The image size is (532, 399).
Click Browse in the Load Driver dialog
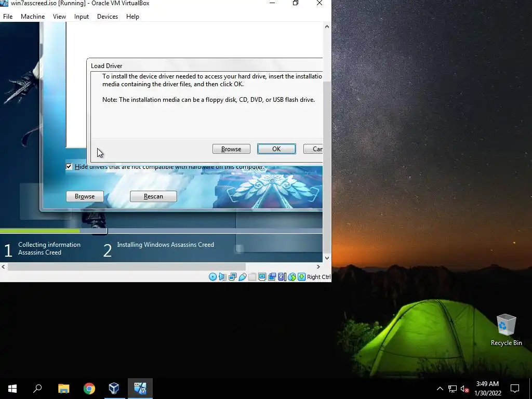coord(231,149)
